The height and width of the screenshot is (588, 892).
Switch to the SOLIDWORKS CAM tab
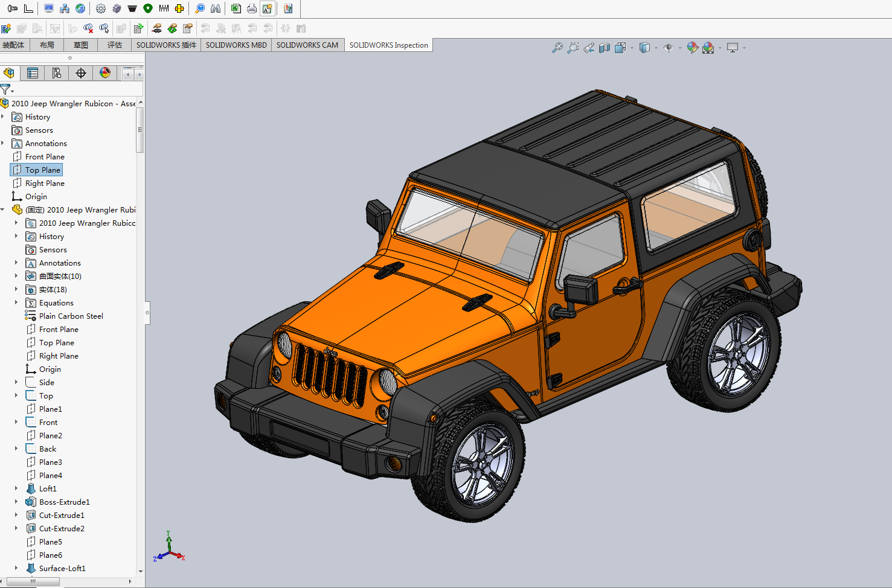(307, 45)
